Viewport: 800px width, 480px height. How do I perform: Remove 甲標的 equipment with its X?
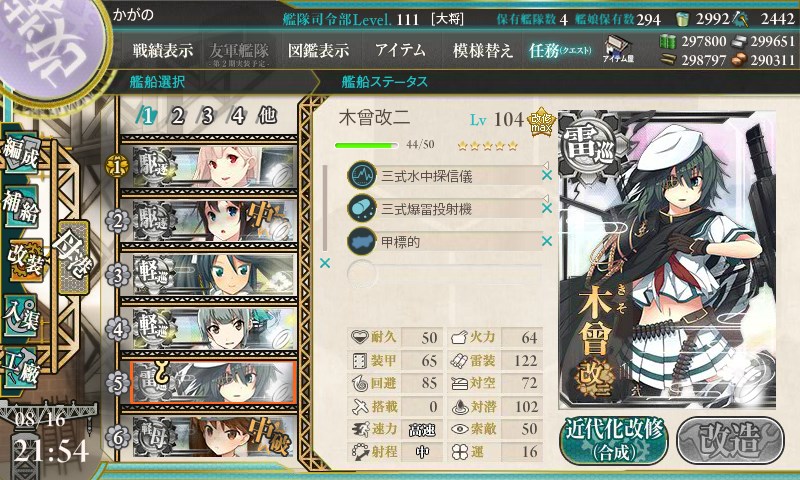547,241
